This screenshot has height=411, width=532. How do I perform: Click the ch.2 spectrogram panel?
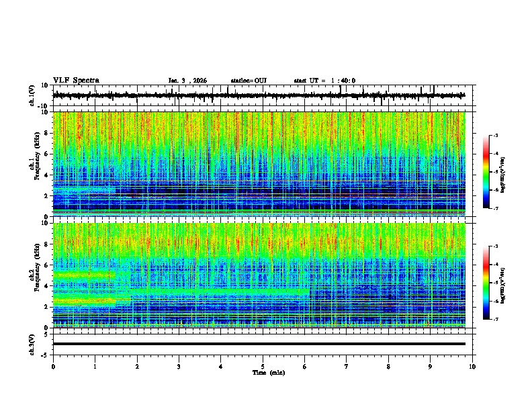click(x=259, y=275)
